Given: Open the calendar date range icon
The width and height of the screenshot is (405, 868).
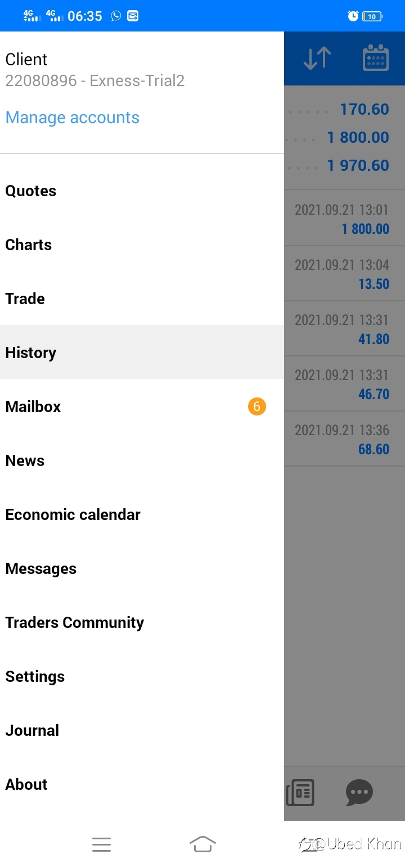Looking at the screenshot, I should [x=375, y=58].
